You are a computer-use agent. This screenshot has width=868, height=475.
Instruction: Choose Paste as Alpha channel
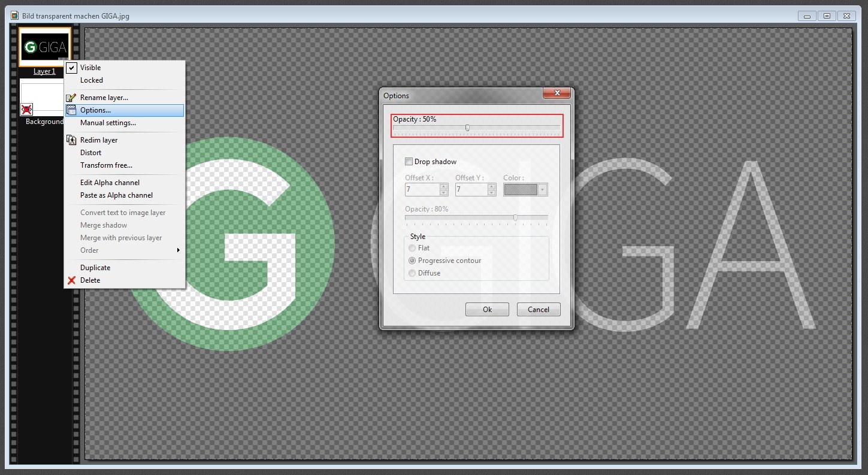[125, 195]
